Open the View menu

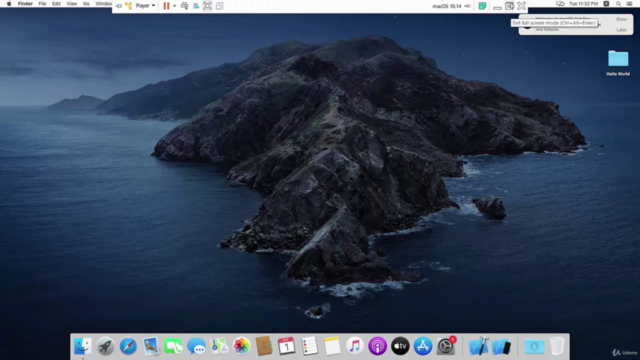[x=71, y=4]
